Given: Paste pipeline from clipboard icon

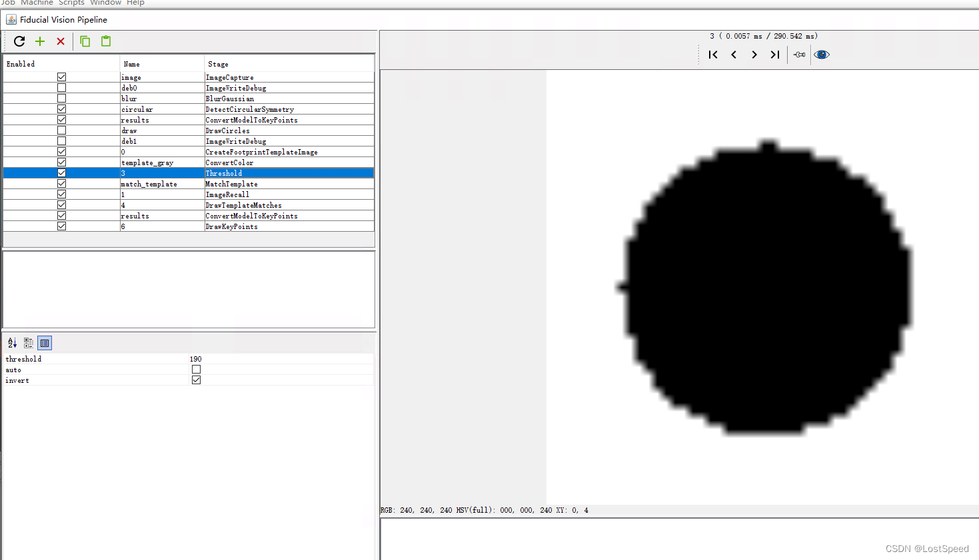Looking at the screenshot, I should point(106,41).
